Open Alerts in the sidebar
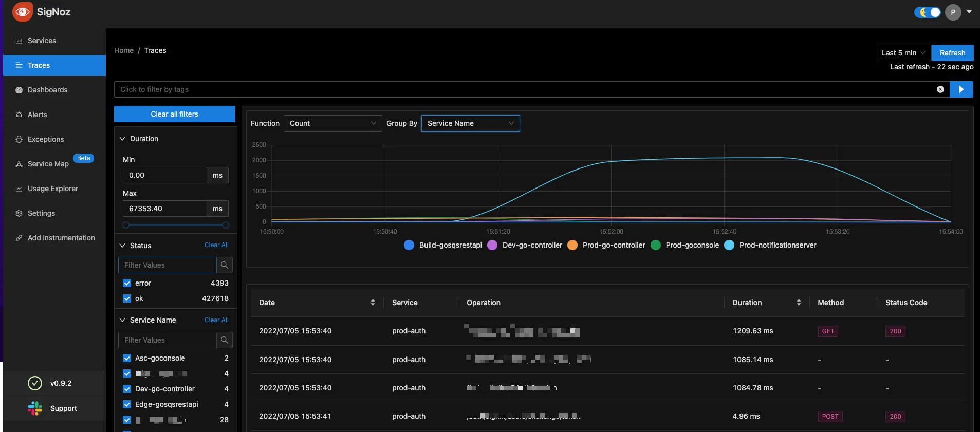 click(x=54, y=115)
